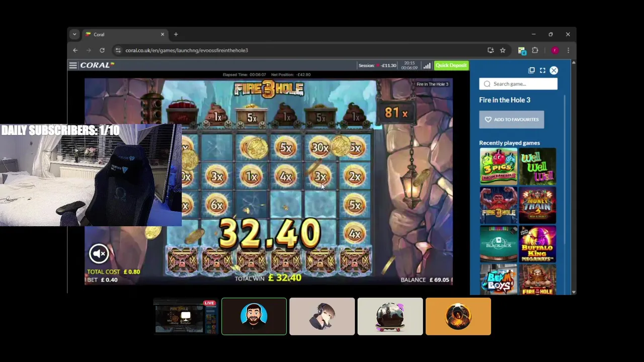Viewport: 644px width, 362px height.
Task: Select the LIVE stream scene thumbnail
Action: tap(186, 316)
